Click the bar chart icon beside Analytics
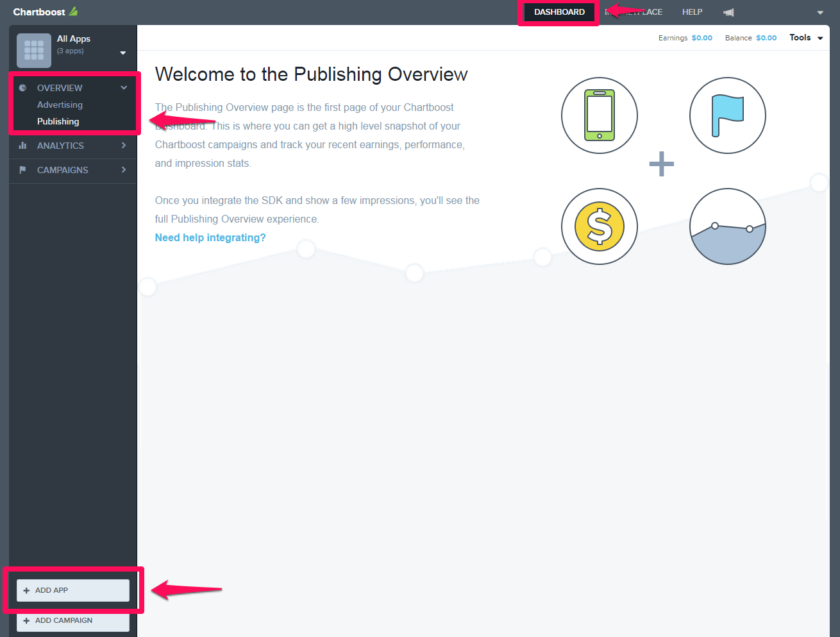This screenshot has width=840, height=637. pyautogui.click(x=23, y=146)
